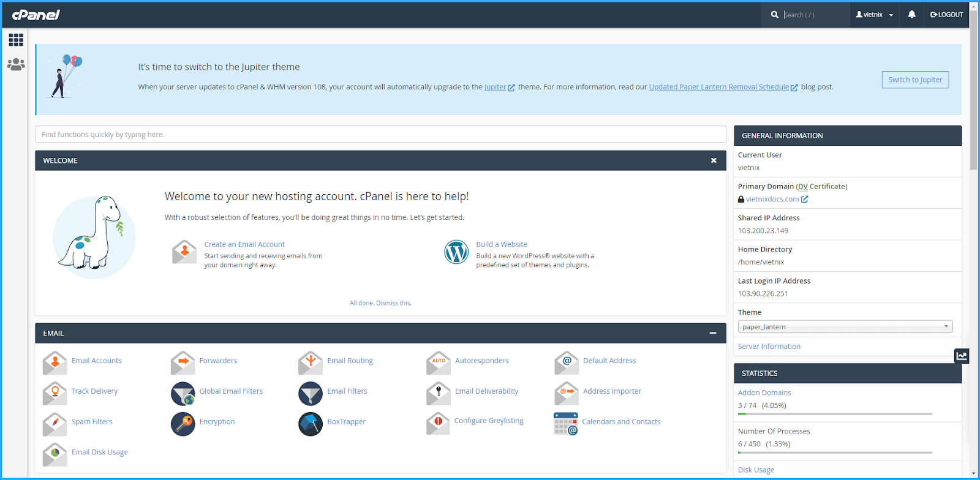Click Create an Email Account link
This screenshot has width=980, height=480.
(244, 244)
